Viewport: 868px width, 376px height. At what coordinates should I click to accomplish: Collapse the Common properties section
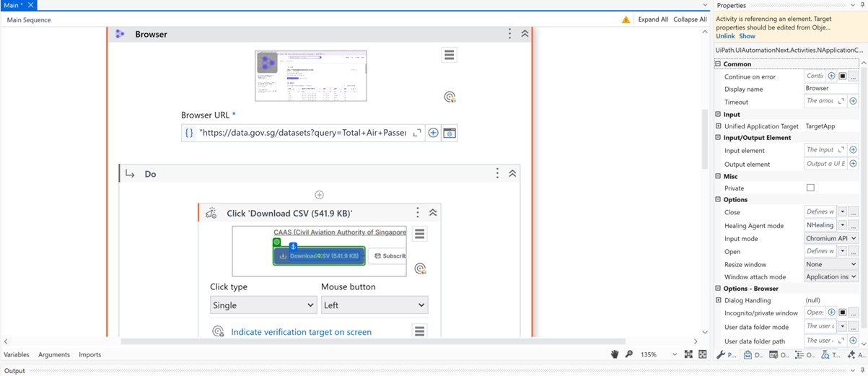click(x=718, y=64)
